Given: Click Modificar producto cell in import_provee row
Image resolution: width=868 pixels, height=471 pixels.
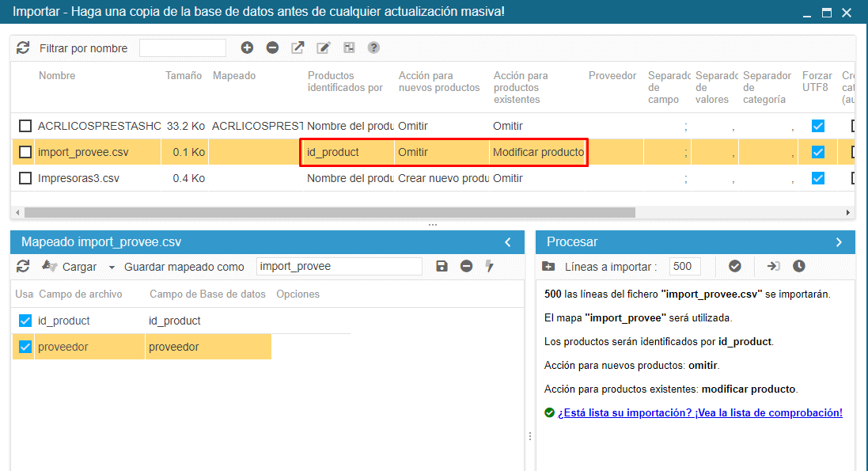Looking at the screenshot, I should (538, 152).
